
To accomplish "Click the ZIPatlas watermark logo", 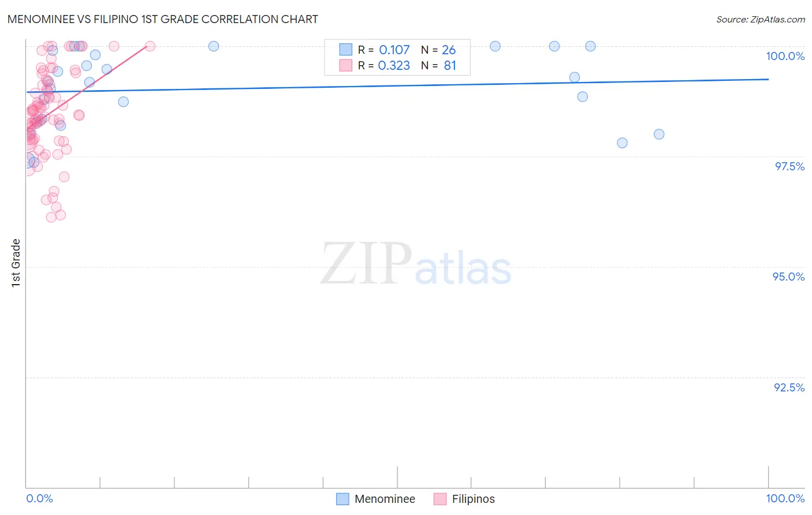I will pos(416,264).
